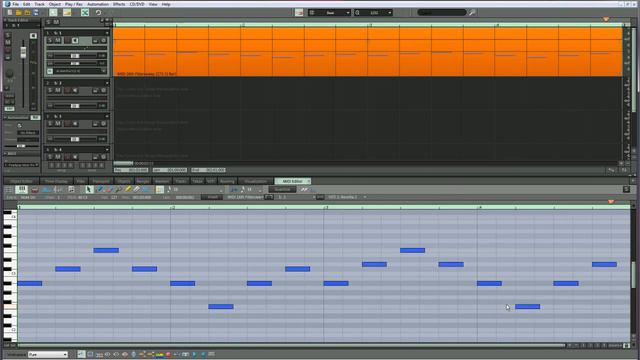Click the red drum editor icon
The height and width of the screenshot is (360, 640).
(35, 189)
